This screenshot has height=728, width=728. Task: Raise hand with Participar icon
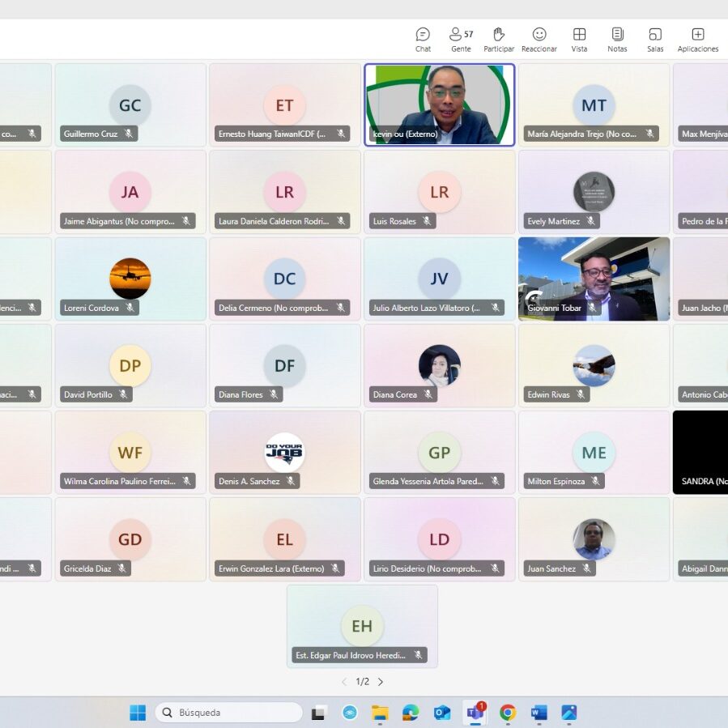coord(499,38)
